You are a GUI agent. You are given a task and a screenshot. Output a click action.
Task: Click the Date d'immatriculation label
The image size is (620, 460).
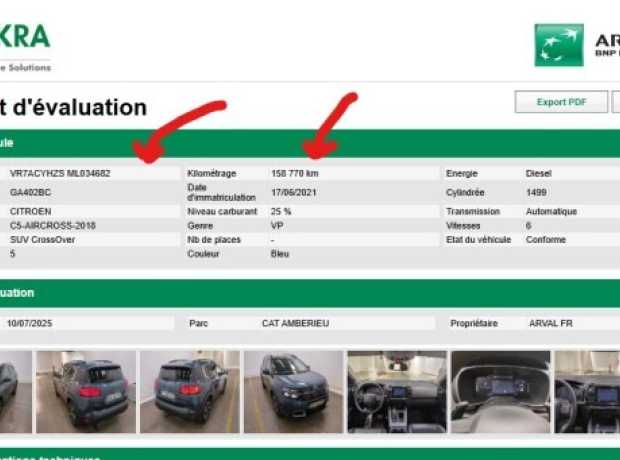click(221, 192)
